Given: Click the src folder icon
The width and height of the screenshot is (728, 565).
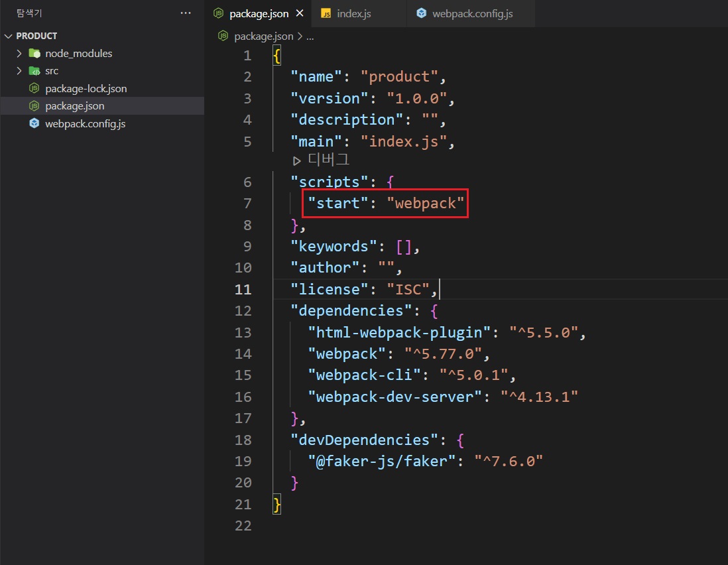Looking at the screenshot, I should 34,70.
